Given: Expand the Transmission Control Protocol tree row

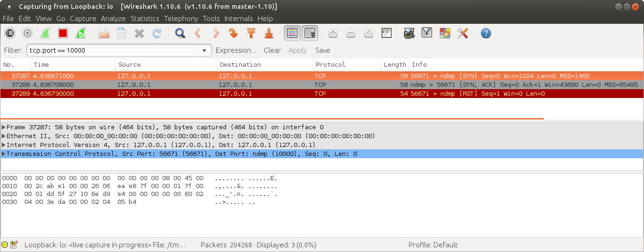Looking at the screenshot, I should (4, 154).
